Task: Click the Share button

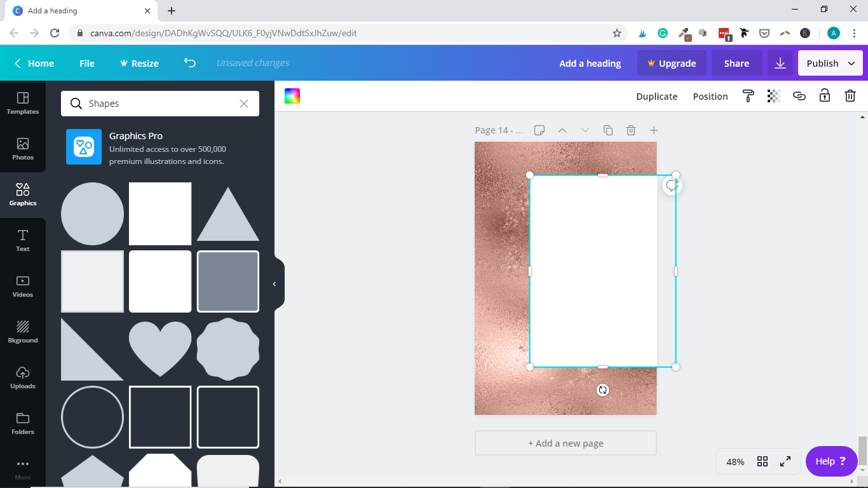Action: point(736,63)
